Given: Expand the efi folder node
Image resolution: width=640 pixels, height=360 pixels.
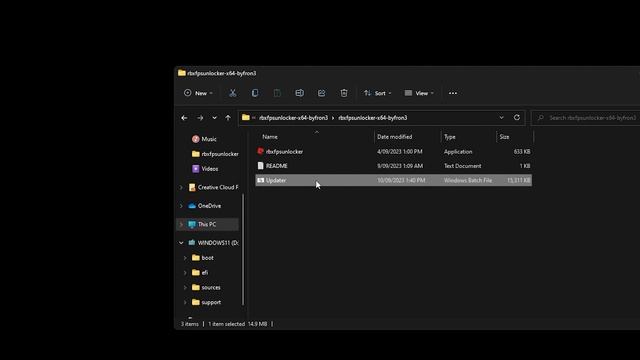Looking at the screenshot, I should coord(185,272).
